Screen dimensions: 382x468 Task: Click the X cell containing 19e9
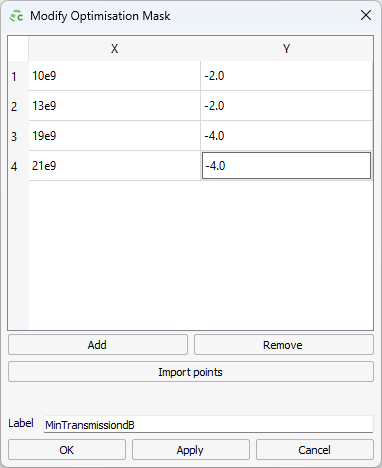(114, 136)
